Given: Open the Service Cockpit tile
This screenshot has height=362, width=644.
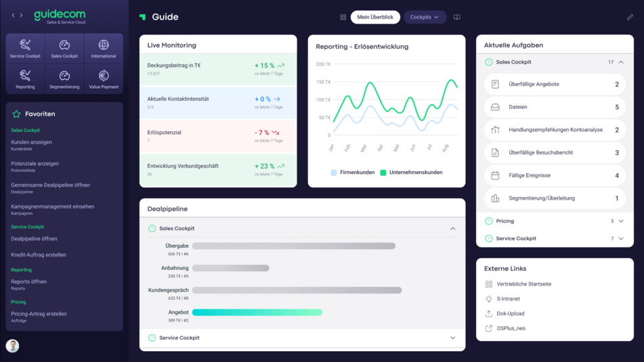Looking at the screenshot, I should click(x=25, y=49).
